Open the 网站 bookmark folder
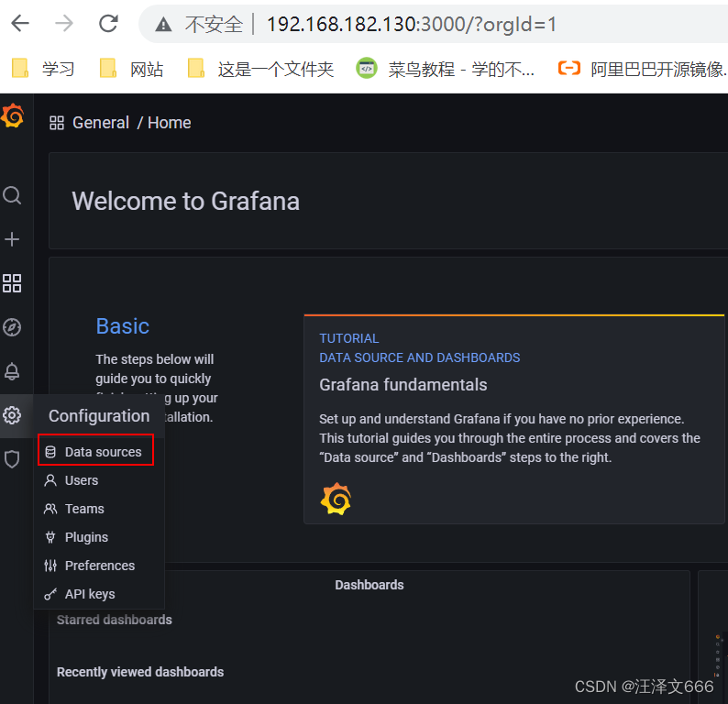The height and width of the screenshot is (704, 728). point(131,69)
